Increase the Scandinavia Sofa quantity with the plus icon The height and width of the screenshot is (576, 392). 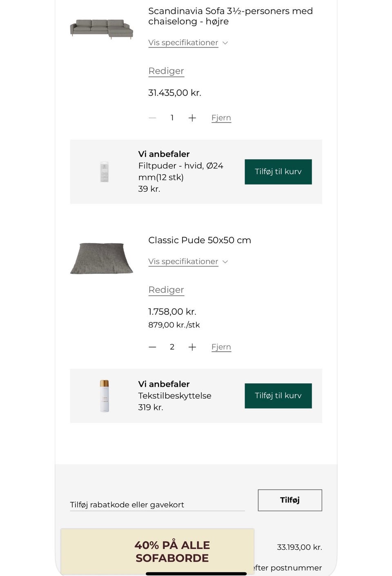pyautogui.click(x=192, y=118)
